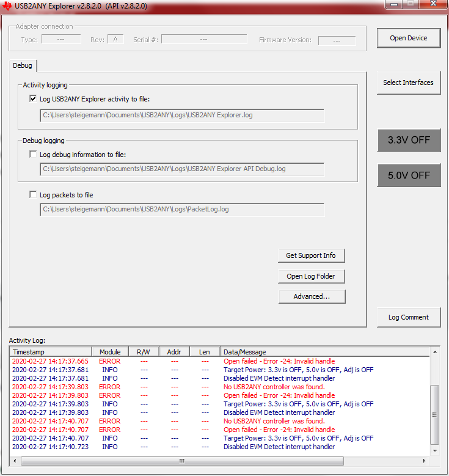
Task: Click the Addr column header
Action: tap(174, 352)
